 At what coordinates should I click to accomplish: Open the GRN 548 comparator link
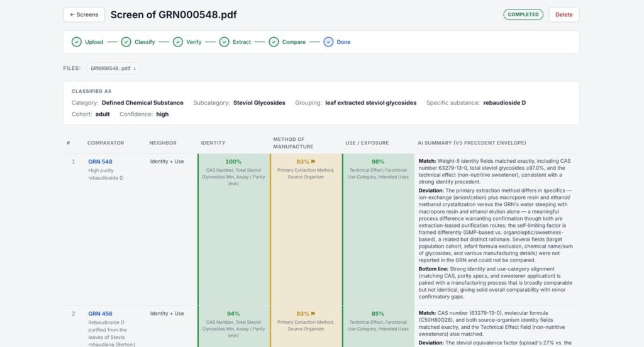[x=100, y=162]
